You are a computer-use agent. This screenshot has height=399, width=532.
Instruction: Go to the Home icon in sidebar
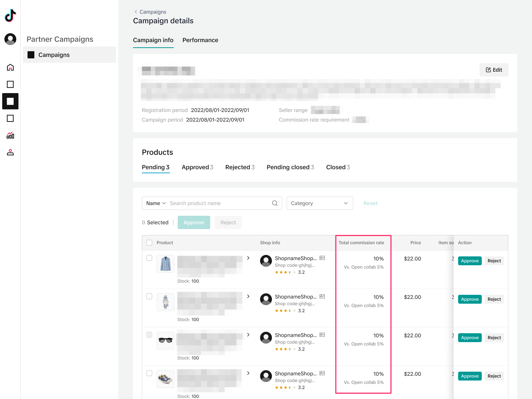(10, 67)
